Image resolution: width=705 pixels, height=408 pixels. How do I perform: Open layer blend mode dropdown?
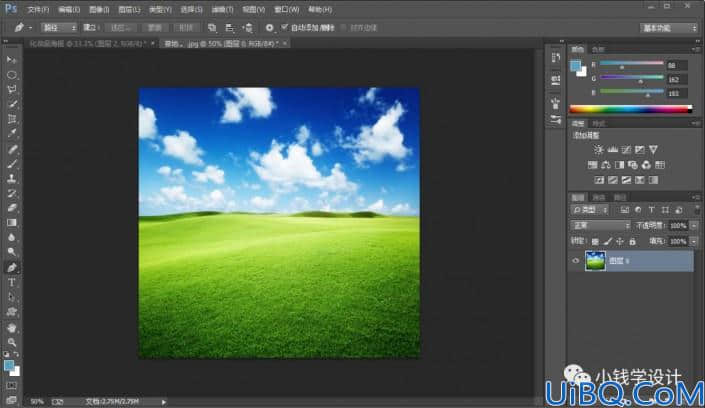600,225
